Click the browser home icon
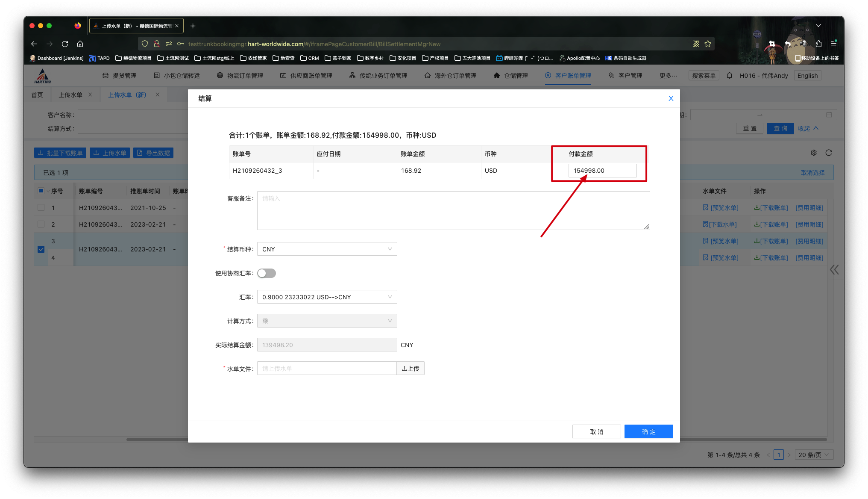Screen dimensions: 868x499 (x=80, y=44)
